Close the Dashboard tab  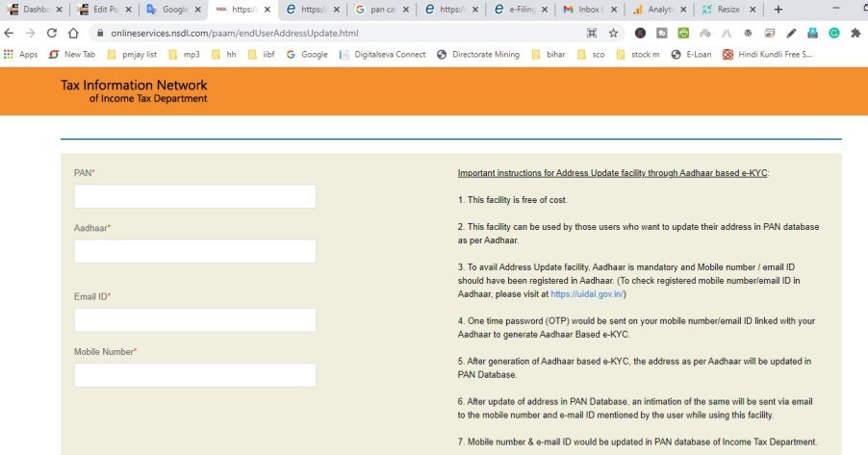click(x=60, y=10)
